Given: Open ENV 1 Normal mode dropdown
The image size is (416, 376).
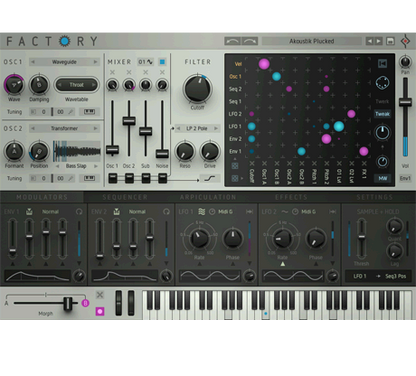Looking at the screenshot, I should click(50, 212).
